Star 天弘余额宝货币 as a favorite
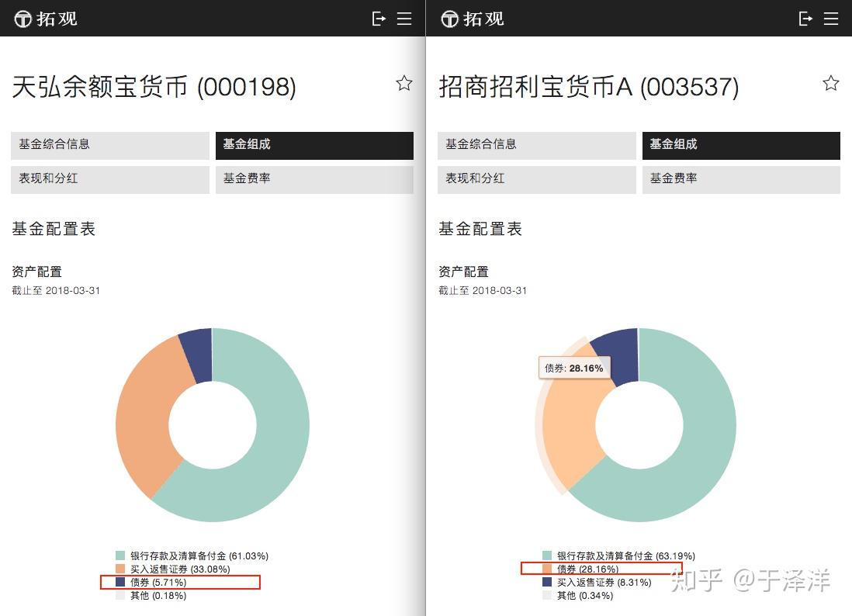 [x=404, y=83]
